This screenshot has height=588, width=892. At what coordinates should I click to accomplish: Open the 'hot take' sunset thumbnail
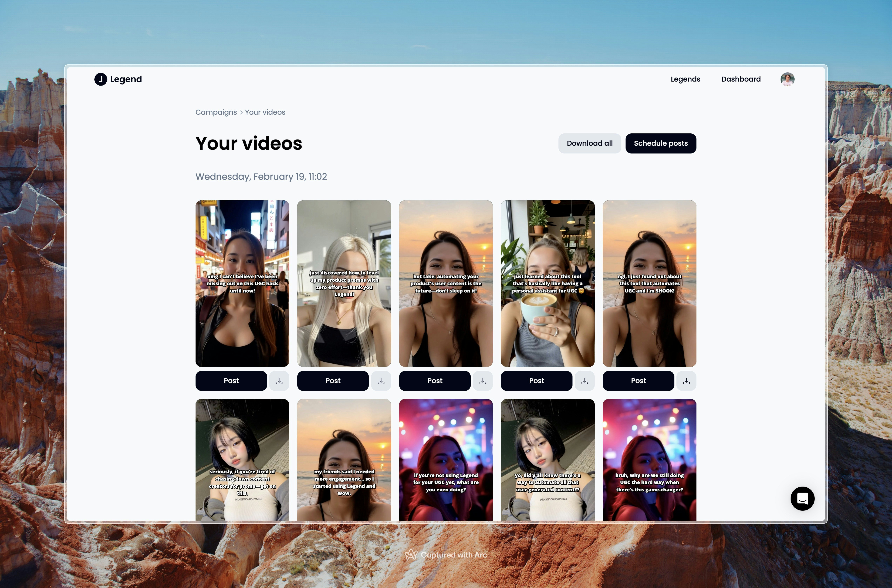[x=445, y=283]
